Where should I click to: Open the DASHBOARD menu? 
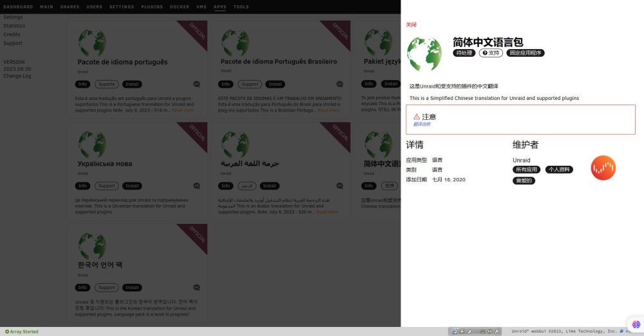pos(18,7)
